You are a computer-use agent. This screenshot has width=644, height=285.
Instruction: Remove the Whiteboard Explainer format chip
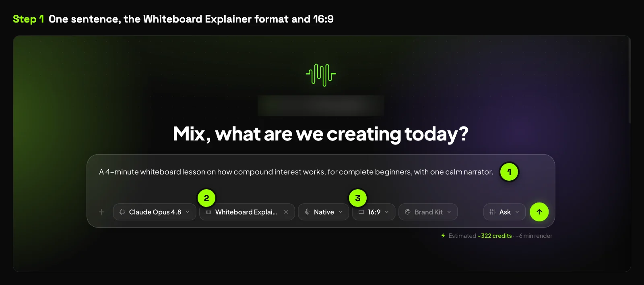click(286, 212)
